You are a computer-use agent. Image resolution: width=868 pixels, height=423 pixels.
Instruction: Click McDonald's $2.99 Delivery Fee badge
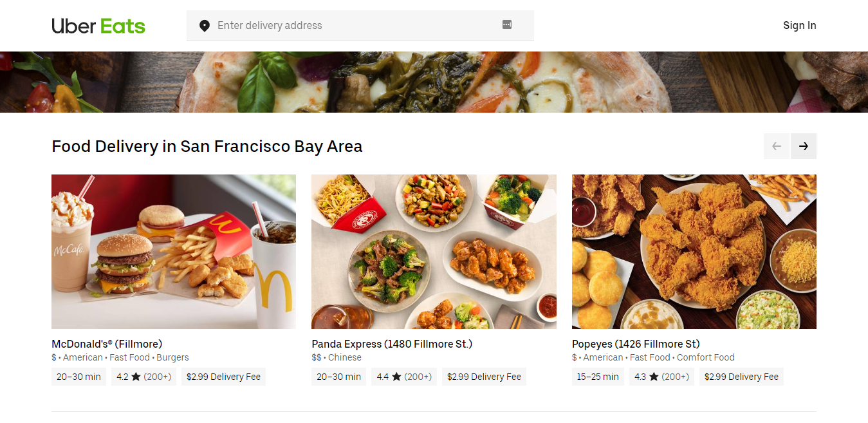223,377
